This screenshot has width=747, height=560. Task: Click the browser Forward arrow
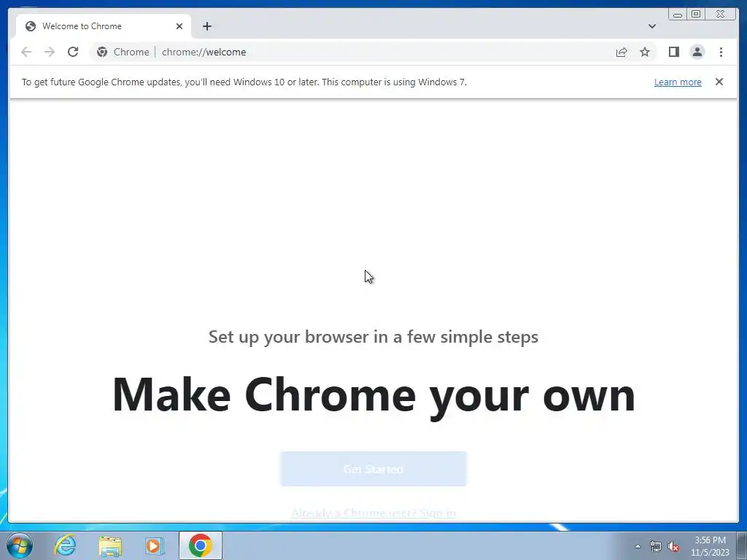click(x=50, y=52)
